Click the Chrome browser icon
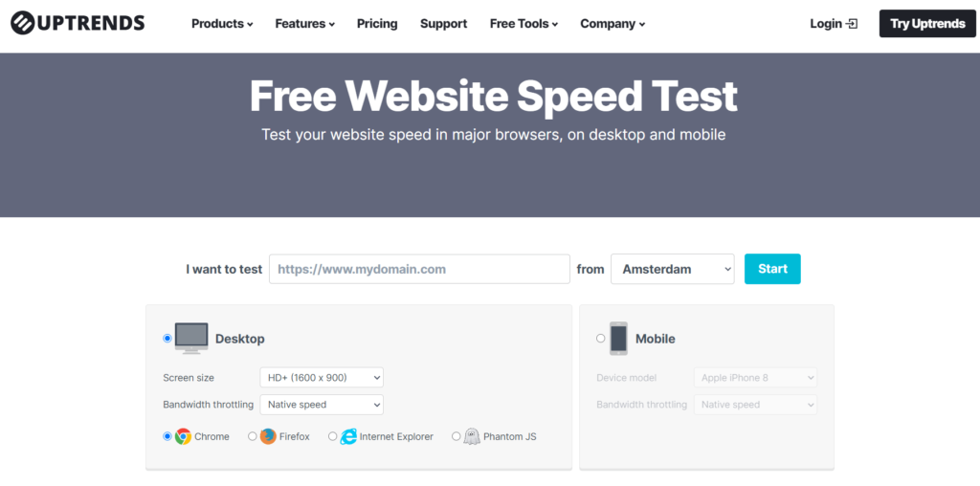The height and width of the screenshot is (486, 980). 183,436
